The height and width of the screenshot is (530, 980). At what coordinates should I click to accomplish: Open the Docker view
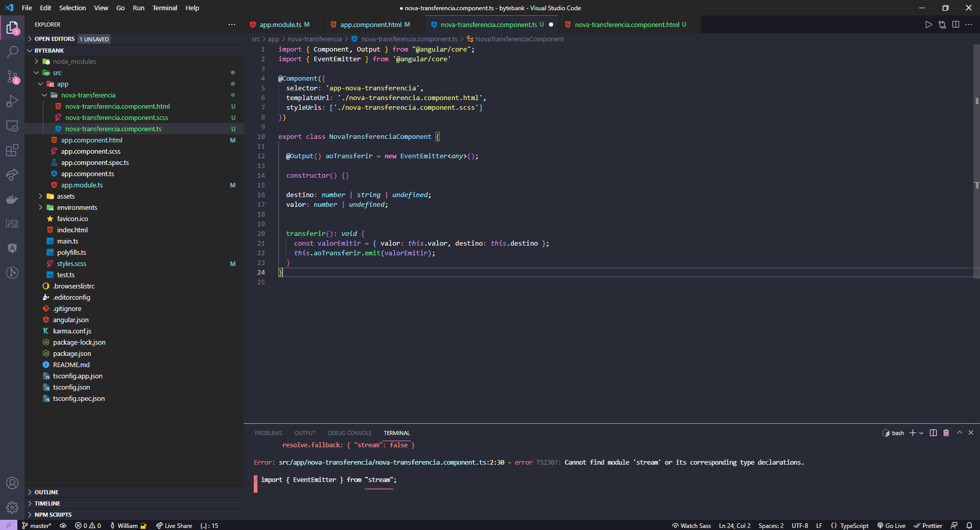tap(12, 199)
